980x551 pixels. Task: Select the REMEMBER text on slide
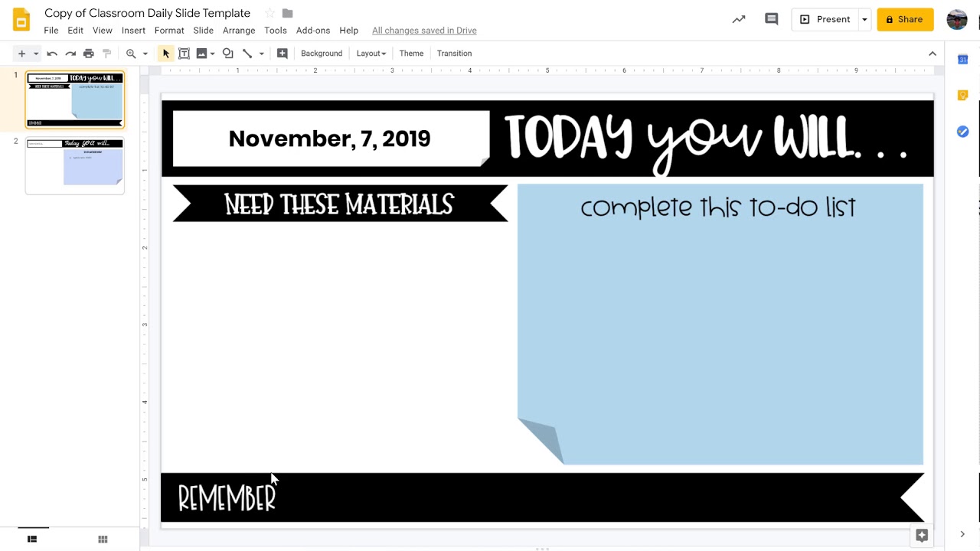tap(227, 497)
